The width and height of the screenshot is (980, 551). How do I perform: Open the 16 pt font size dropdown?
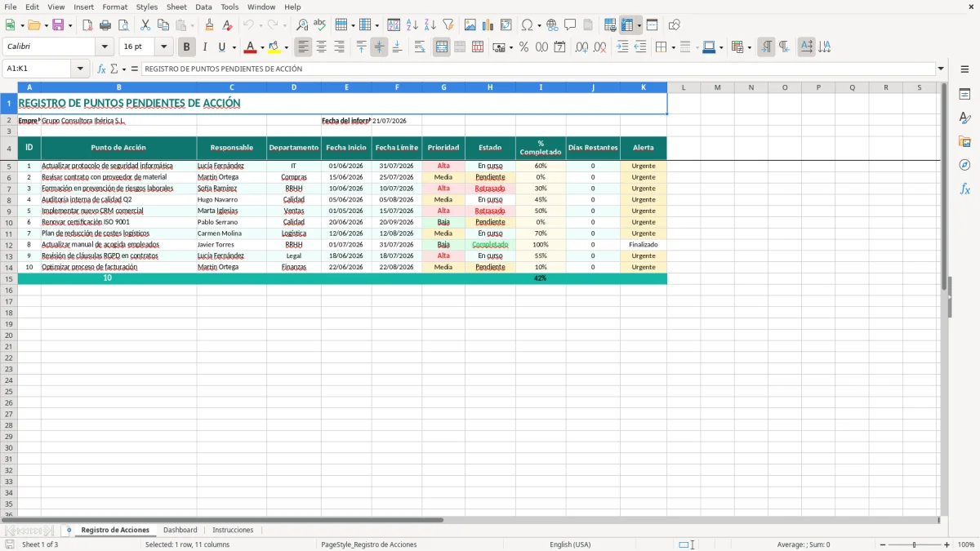point(163,47)
